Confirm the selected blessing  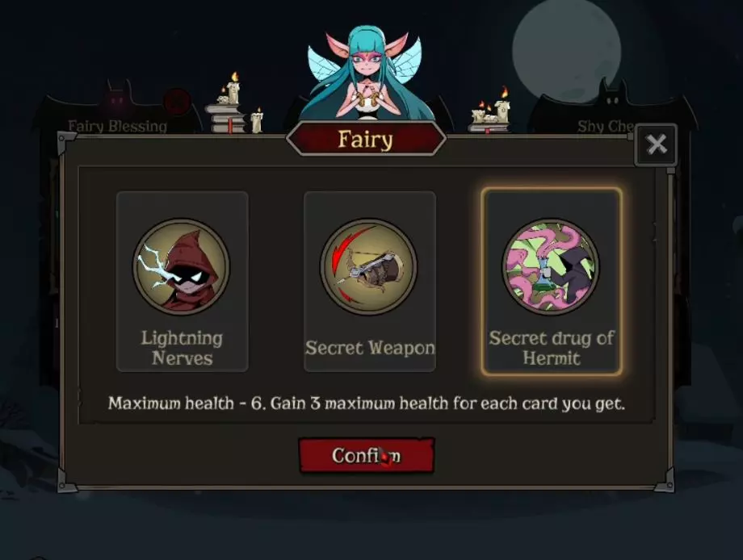pyautogui.click(x=367, y=455)
